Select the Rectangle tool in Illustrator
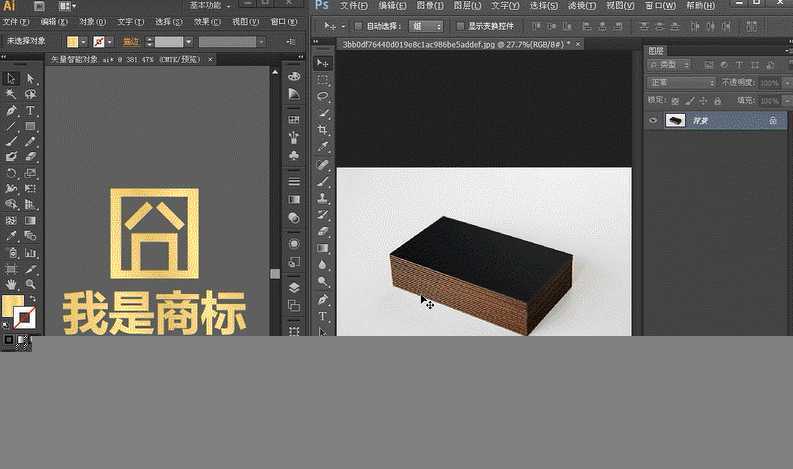The image size is (793, 469). (30, 126)
